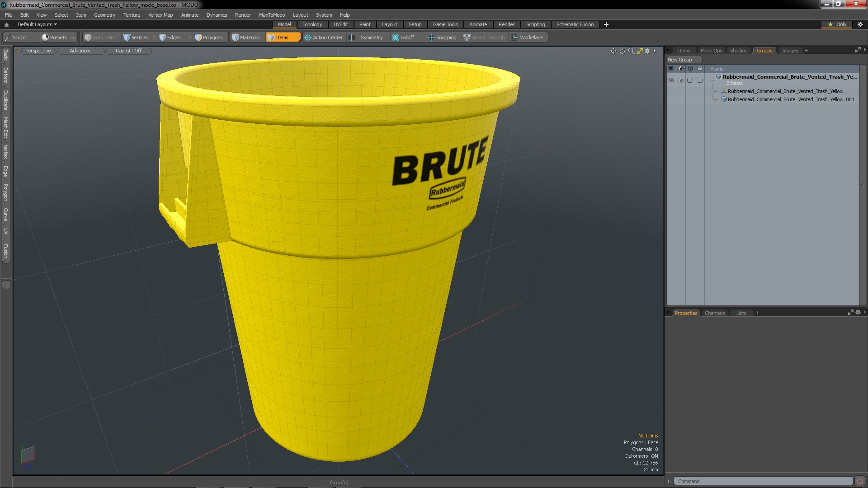Open Properties panel arrow menu
The height and width of the screenshot is (488, 868).
point(864,312)
